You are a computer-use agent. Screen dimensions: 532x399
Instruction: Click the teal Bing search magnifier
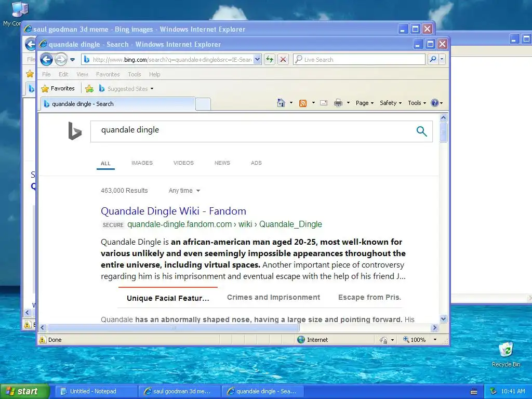[x=421, y=131]
